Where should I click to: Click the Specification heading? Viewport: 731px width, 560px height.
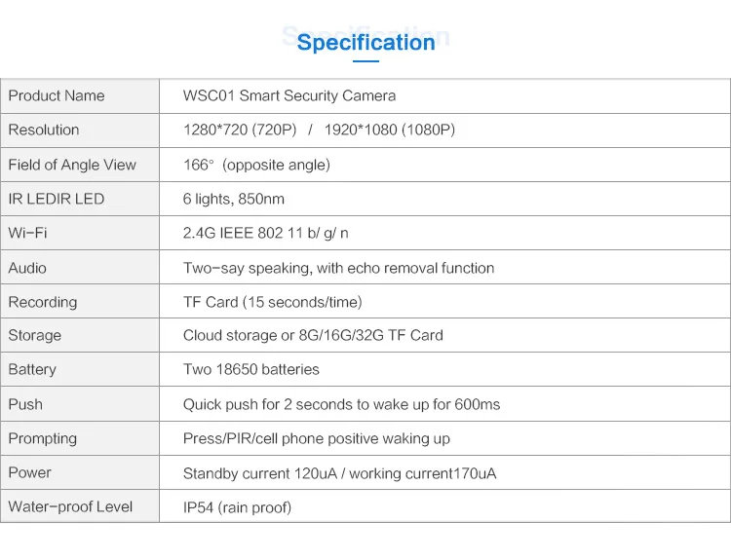[x=365, y=43]
